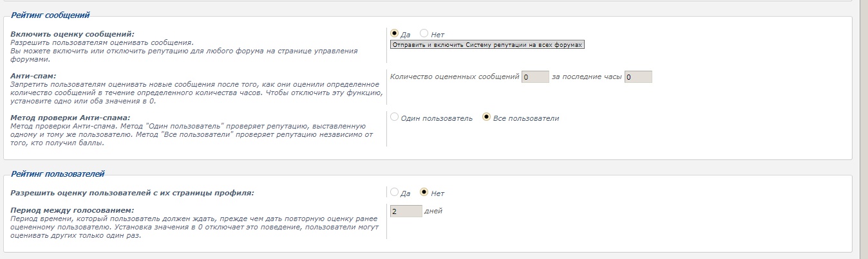Choose 'Все пользователи' anti-spam method
This screenshot has height=259, width=868.
click(487, 118)
